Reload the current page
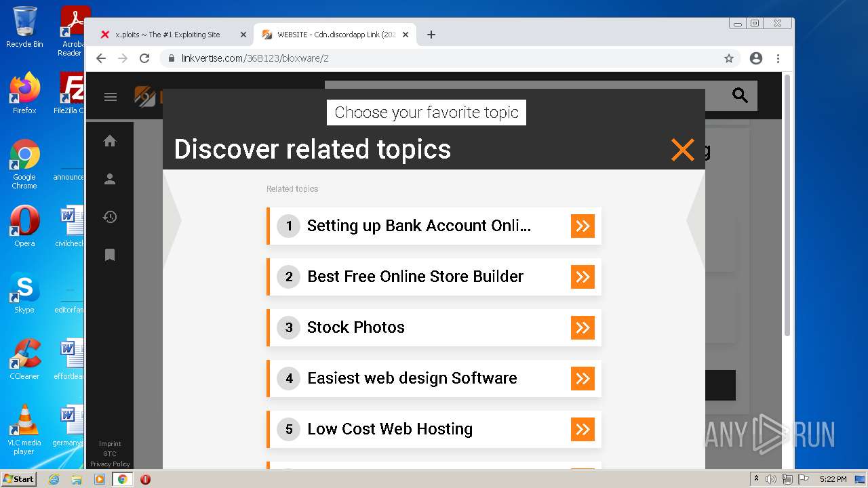Screen dimensions: 868x488 [x=144, y=58]
